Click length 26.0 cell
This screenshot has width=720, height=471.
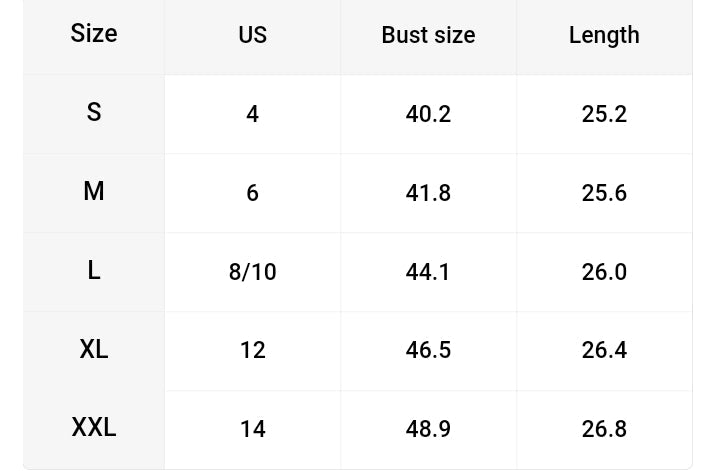point(604,272)
